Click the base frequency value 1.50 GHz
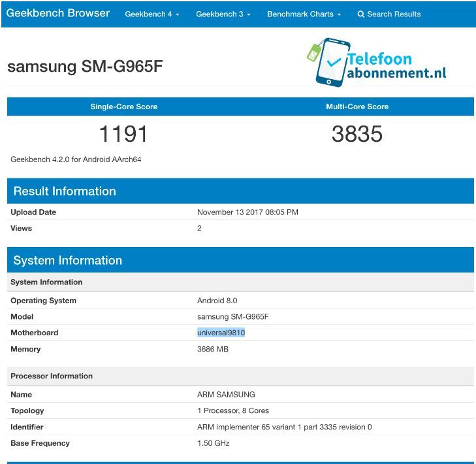Image resolution: width=476 pixels, height=464 pixels. [x=213, y=443]
